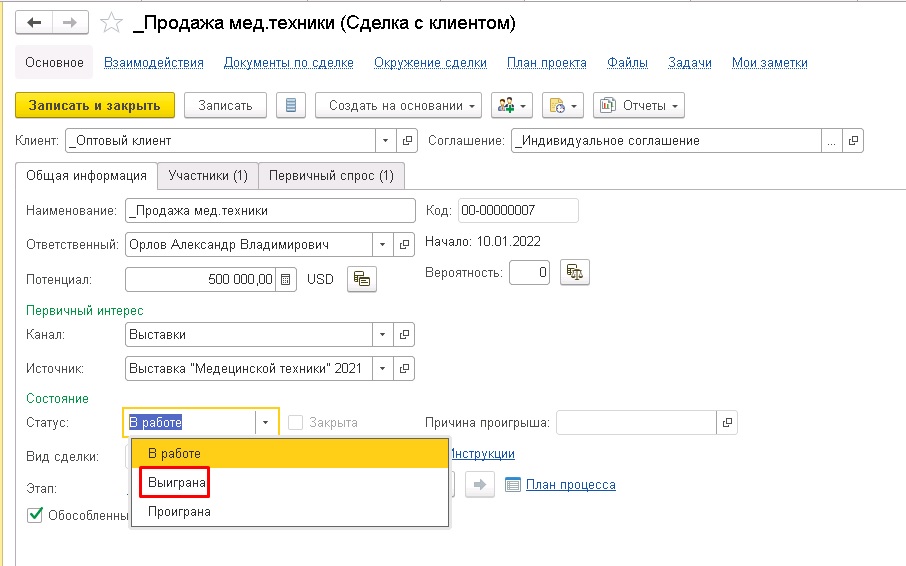Click the Наименование text field
906x566 pixels.
pyautogui.click(x=270, y=211)
